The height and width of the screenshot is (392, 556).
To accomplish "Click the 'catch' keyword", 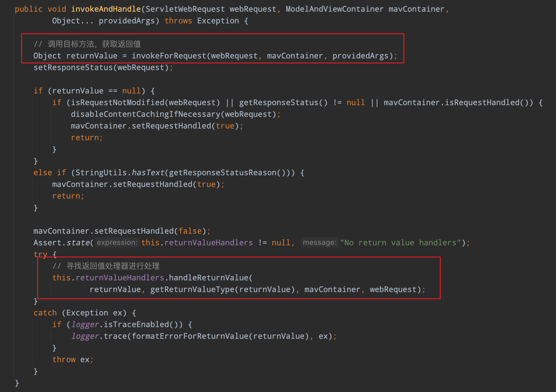I will tap(45, 313).
